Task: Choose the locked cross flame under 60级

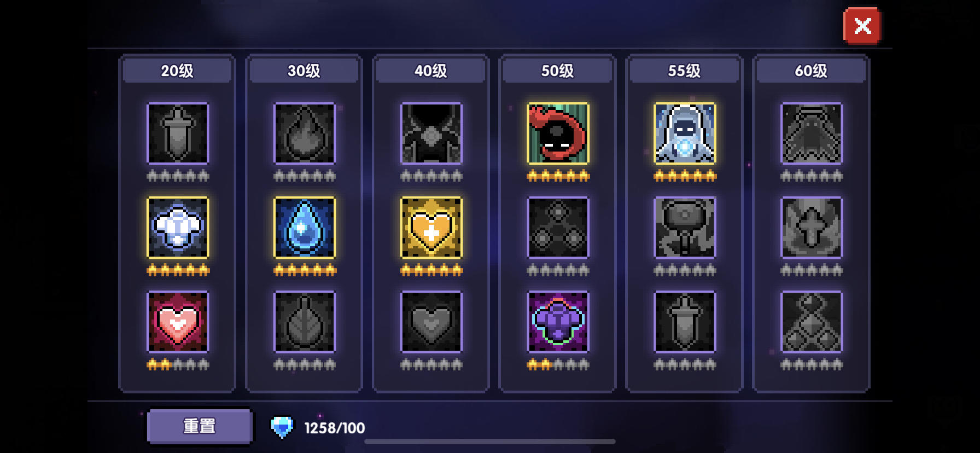Action: [x=812, y=227]
